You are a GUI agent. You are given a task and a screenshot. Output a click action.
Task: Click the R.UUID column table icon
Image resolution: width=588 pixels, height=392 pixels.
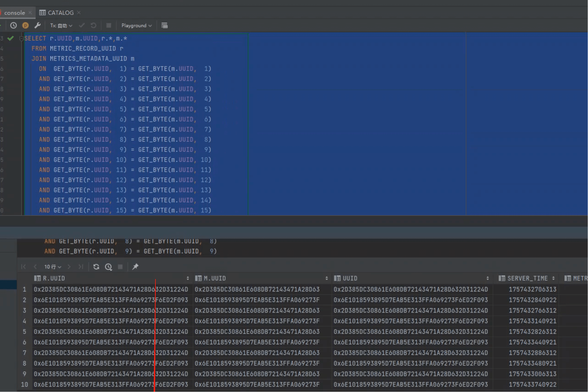point(37,278)
